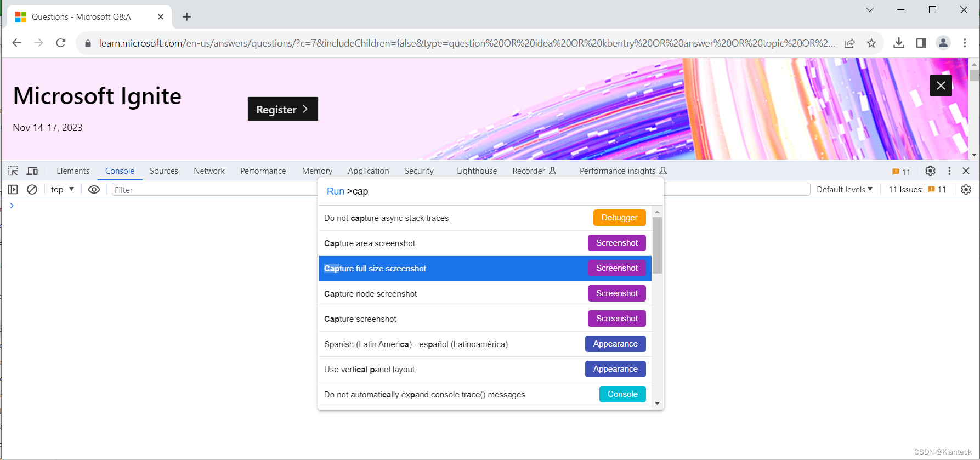Select Do not capture async stack traces

[x=485, y=218]
